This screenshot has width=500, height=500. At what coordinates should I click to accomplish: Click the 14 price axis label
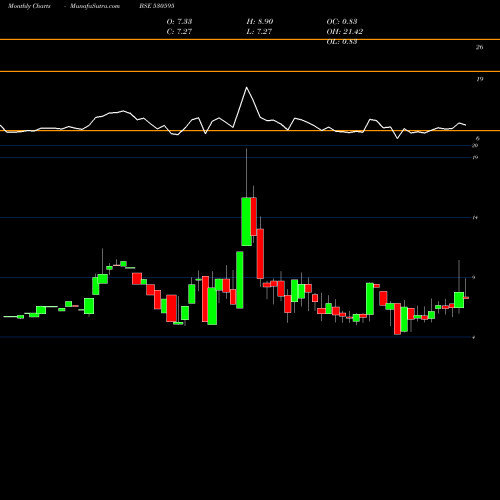tap(475, 218)
